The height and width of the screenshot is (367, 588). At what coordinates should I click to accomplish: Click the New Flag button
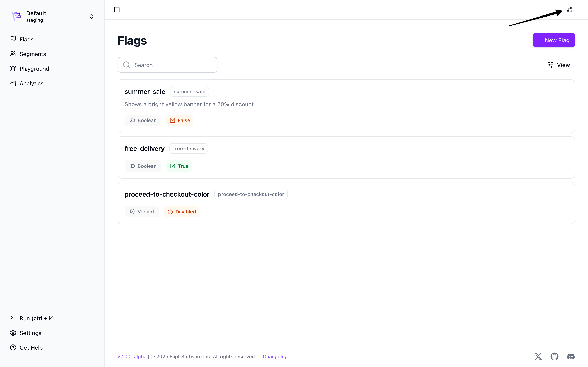(x=553, y=40)
